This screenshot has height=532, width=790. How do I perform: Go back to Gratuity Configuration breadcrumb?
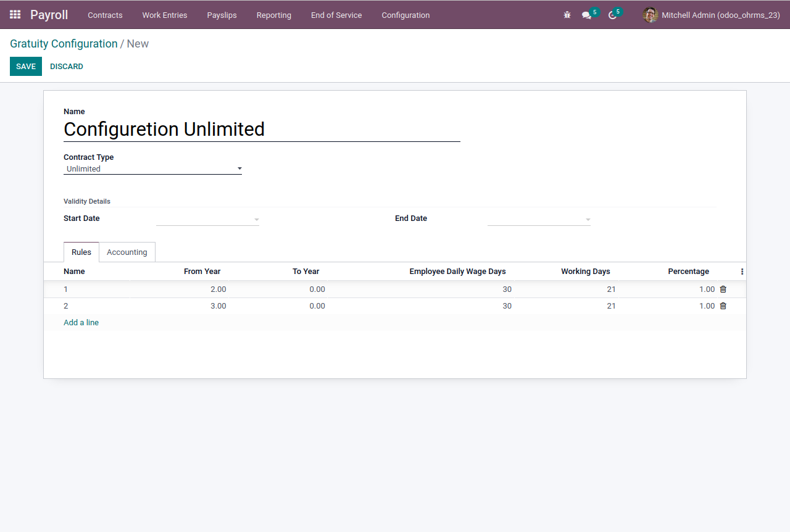pyautogui.click(x=64, y=44)
